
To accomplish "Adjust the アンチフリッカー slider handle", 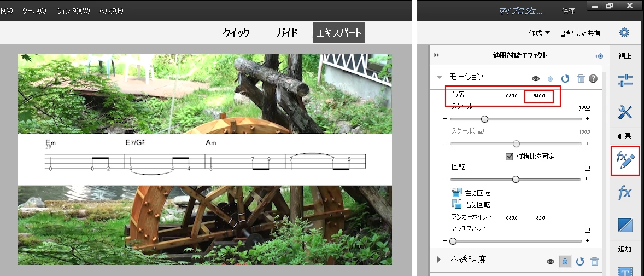I will [453, 241].
